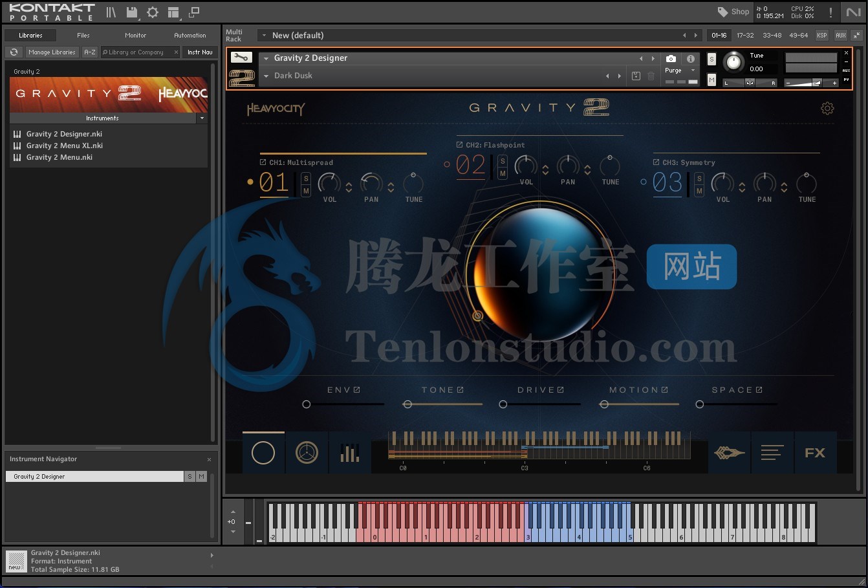Go to next snapshot arrow
The image size is (868, 588).
point(619,76)
